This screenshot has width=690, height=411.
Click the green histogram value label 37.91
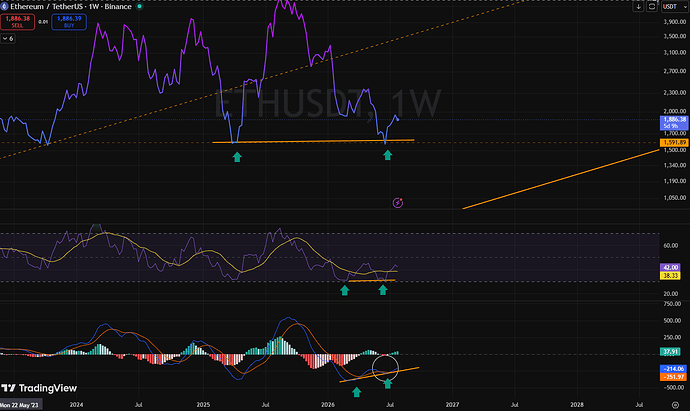click(671, 352)
